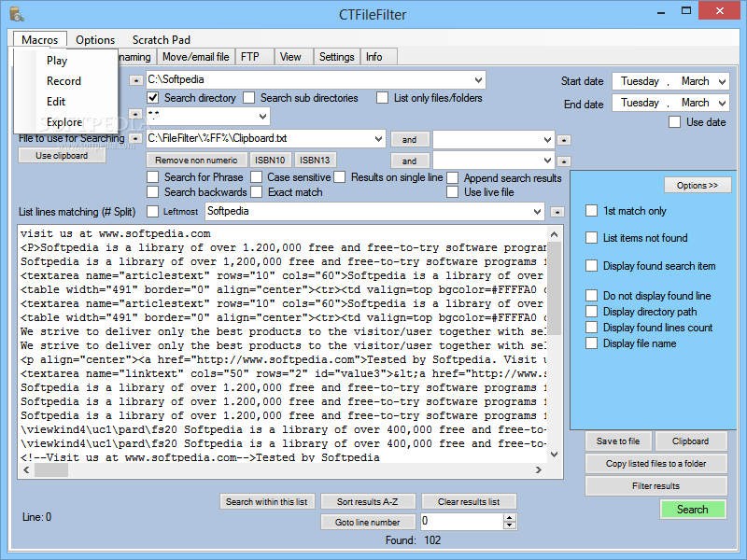
Task: Open the Info tab
Action: point(378,57)
